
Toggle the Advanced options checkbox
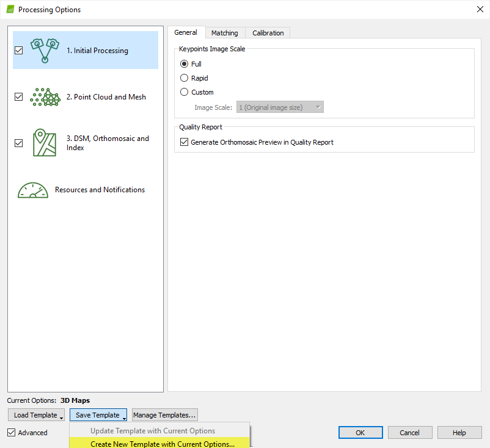point(12,433)
